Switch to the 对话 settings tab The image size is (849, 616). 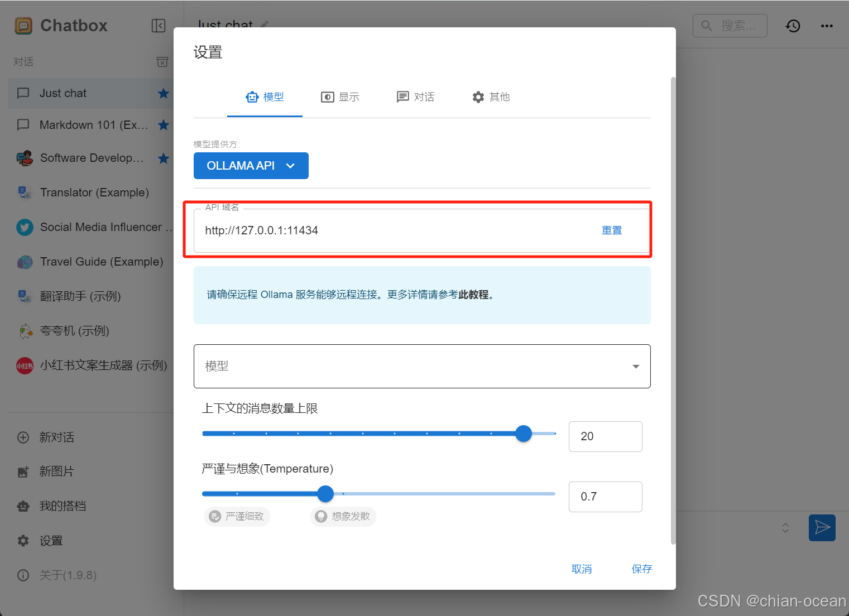(x=415, y=97)
